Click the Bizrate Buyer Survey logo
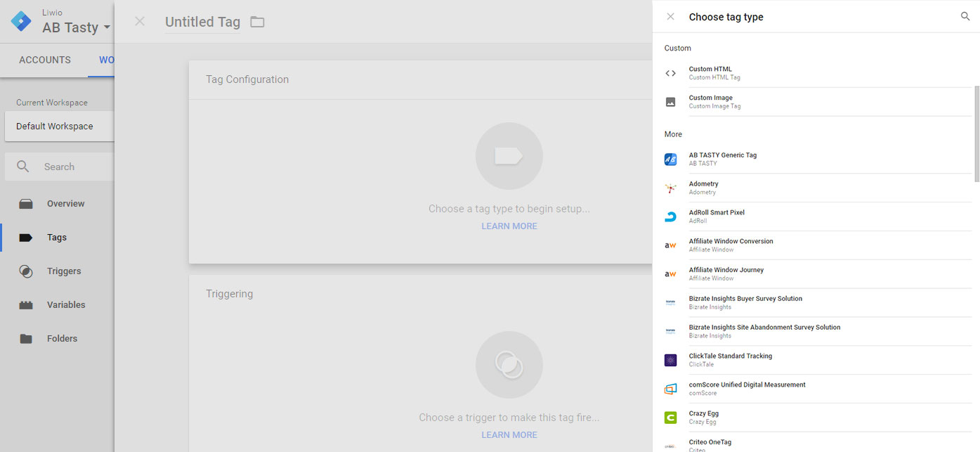This screenshot has width=980, height=452. point(671,303)
